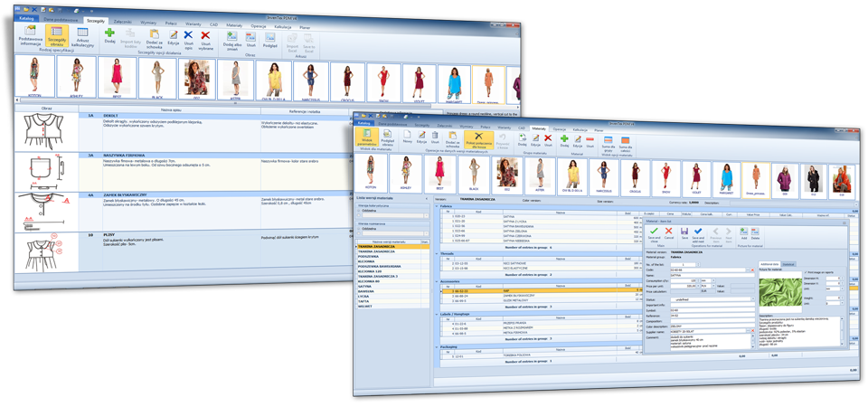Click green satin material picture
The height and width of the screenshot is (407, 868).
point(780,292)
